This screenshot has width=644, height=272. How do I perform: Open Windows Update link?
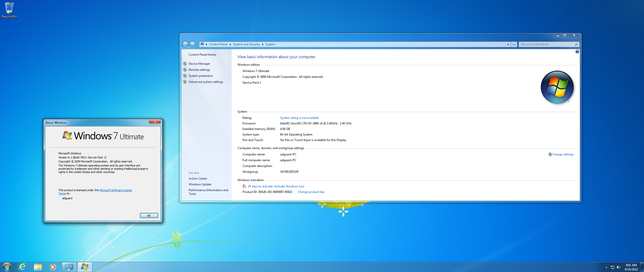[200, 184]
